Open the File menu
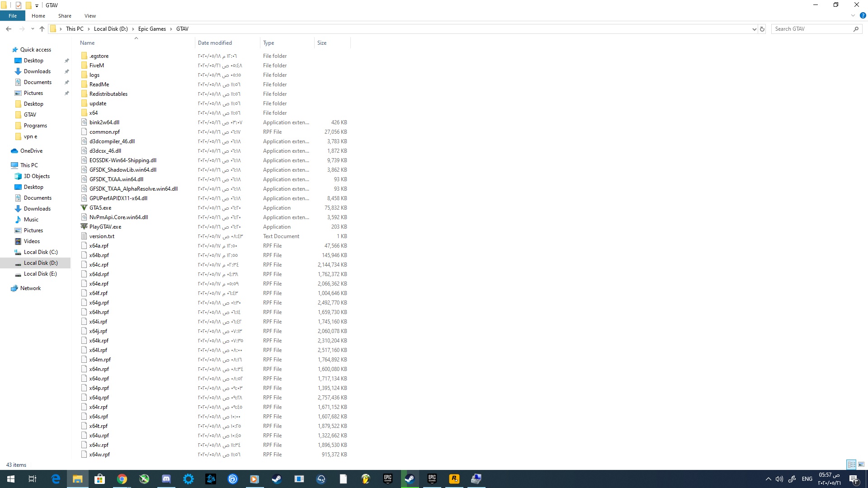 (13, 16)
